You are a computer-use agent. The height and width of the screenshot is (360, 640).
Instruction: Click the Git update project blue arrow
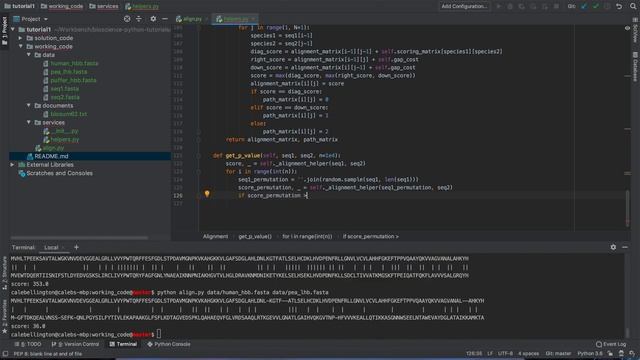point(584,6)
